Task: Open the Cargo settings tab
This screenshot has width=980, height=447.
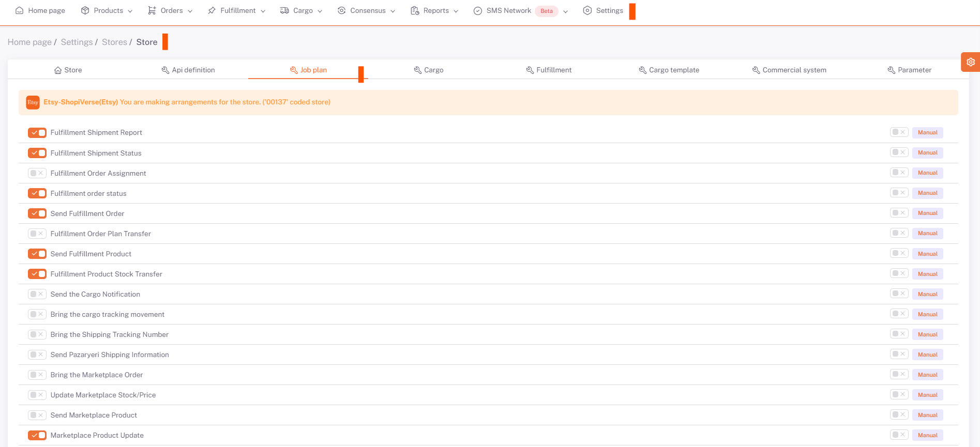Action: tap(429, 70)
